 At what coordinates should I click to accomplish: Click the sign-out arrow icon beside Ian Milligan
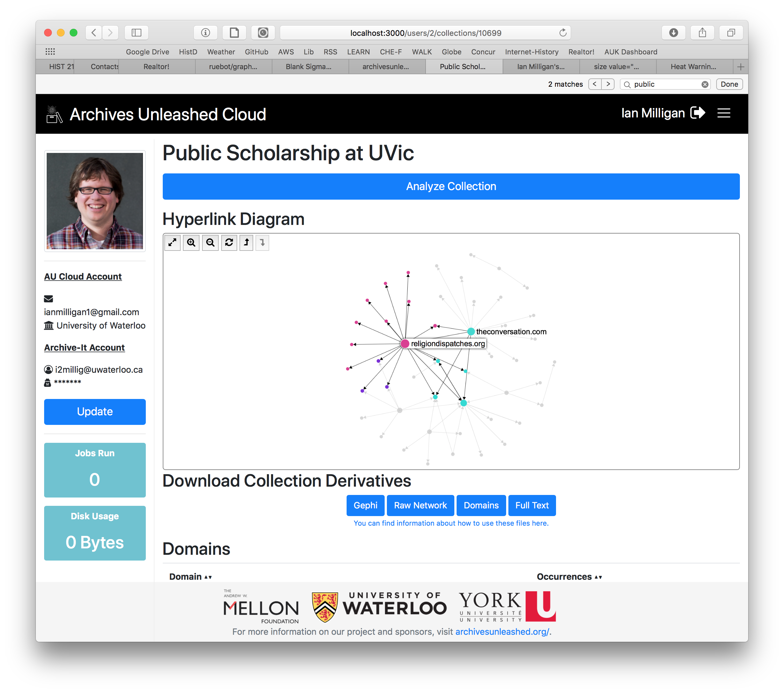pos(698,113)
